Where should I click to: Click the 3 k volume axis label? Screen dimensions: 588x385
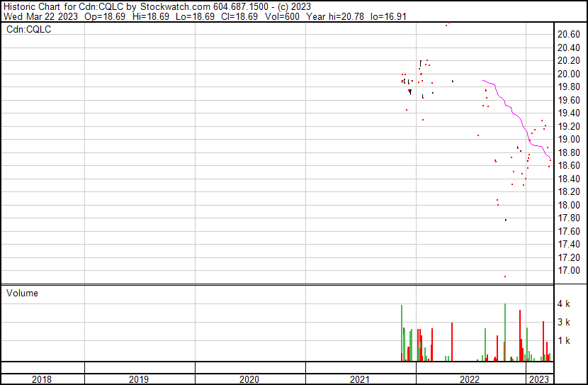(x=563, y=322)
